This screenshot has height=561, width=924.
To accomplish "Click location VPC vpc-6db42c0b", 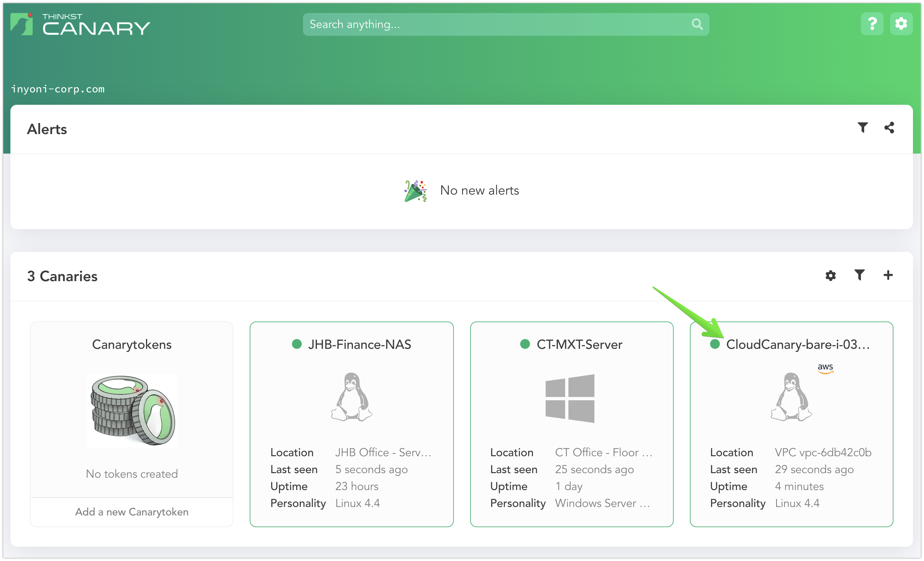I will pos(823,453).
